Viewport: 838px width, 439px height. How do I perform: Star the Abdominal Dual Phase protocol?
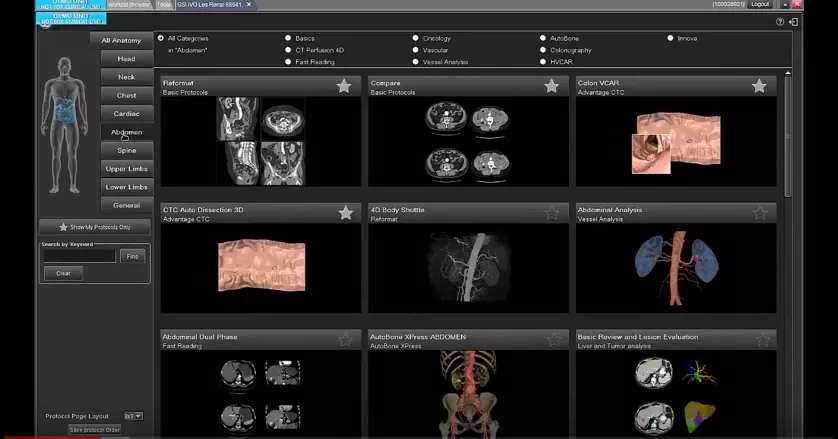pyautogui.click(x=345, y=340)
